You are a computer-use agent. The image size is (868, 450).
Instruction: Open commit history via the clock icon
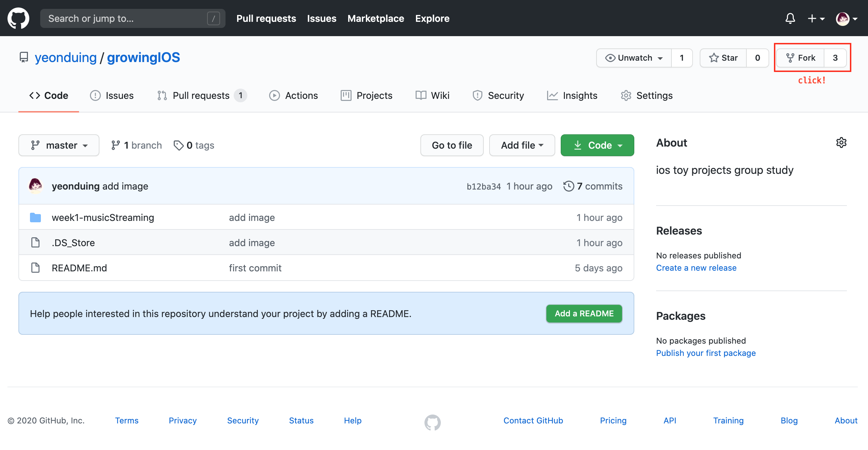pos(569,186)
